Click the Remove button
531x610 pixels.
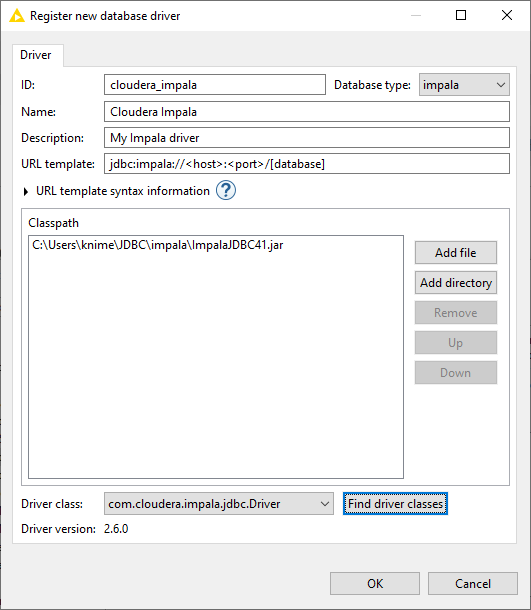click(x=456, y=313)
